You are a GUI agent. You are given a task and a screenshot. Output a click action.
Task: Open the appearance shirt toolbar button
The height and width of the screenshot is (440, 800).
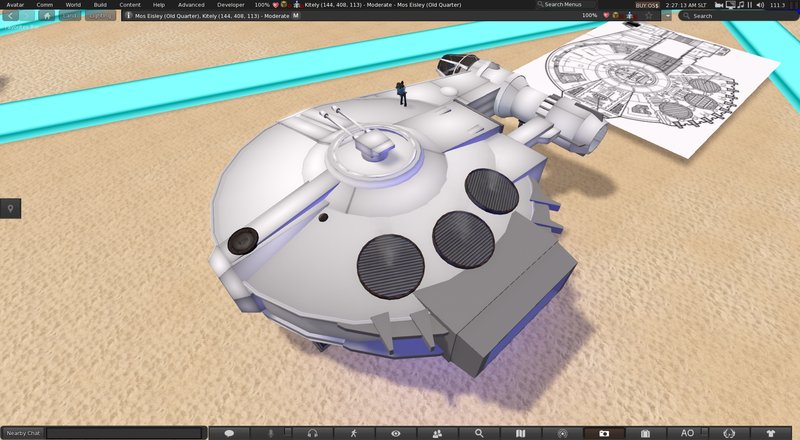click(x=771, y=433)
